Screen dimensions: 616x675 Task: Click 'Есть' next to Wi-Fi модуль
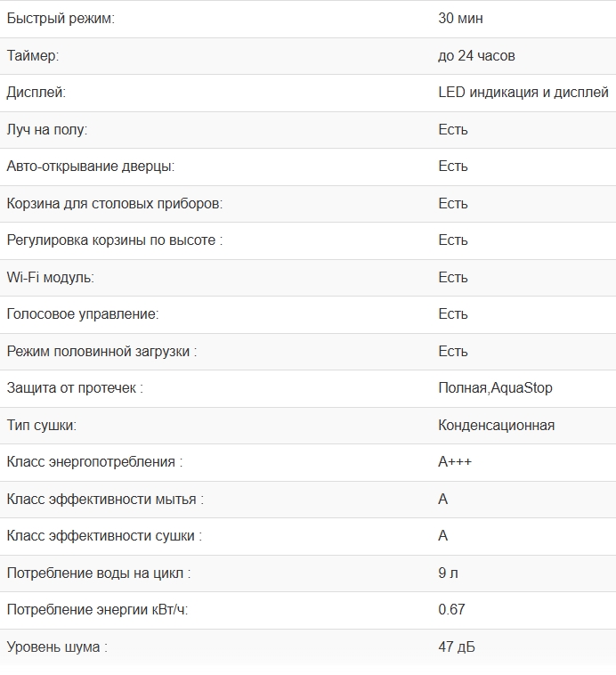point(453,278)
